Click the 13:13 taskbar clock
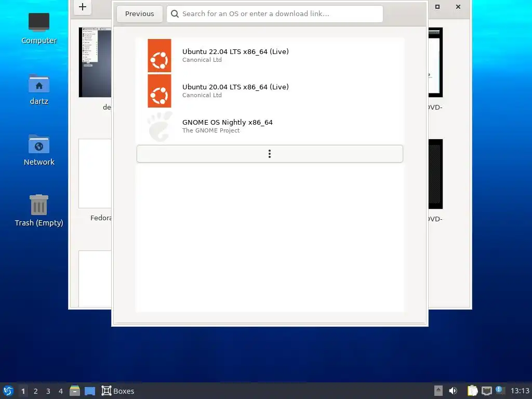Screen dimensions: 532x399 coord(520,391)
